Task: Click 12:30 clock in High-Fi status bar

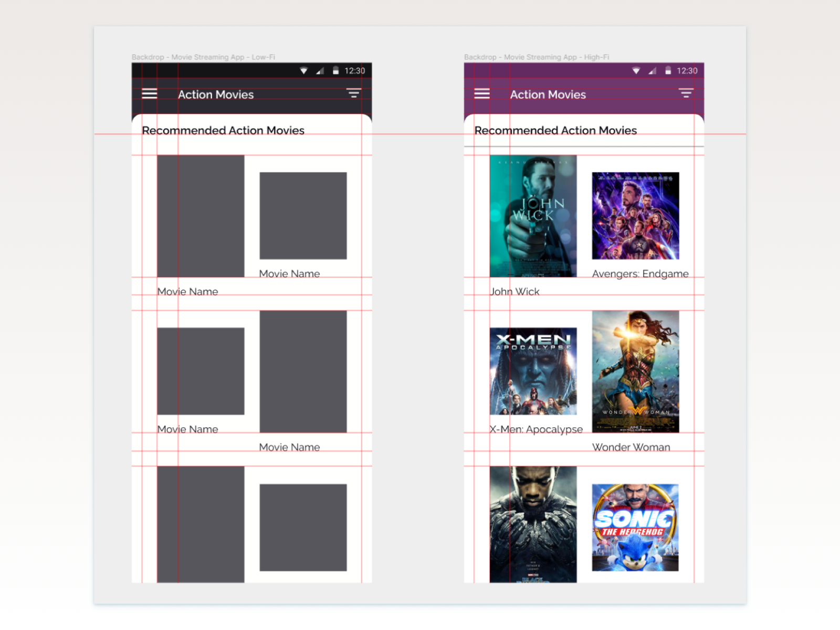Action: pyautogui.click(x=687, y=71)
